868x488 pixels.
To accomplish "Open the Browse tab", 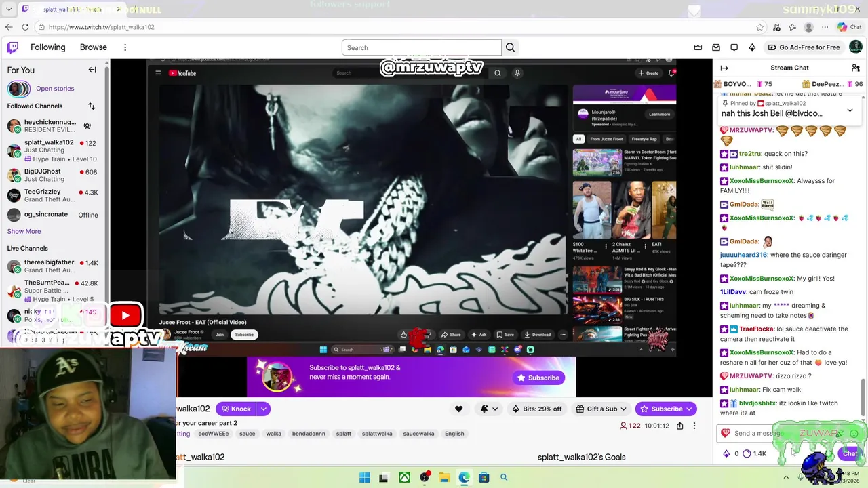I will [x=94, y=47].
